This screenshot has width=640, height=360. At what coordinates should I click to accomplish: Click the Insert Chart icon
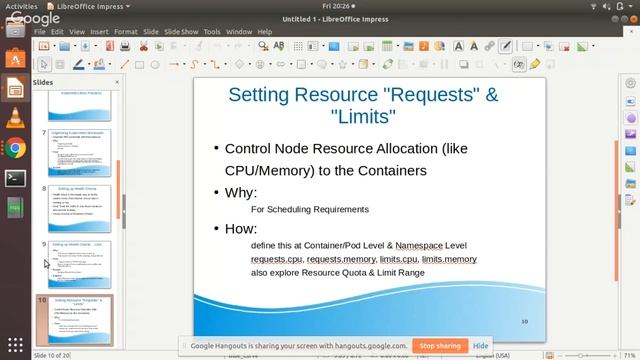[440, 46]
